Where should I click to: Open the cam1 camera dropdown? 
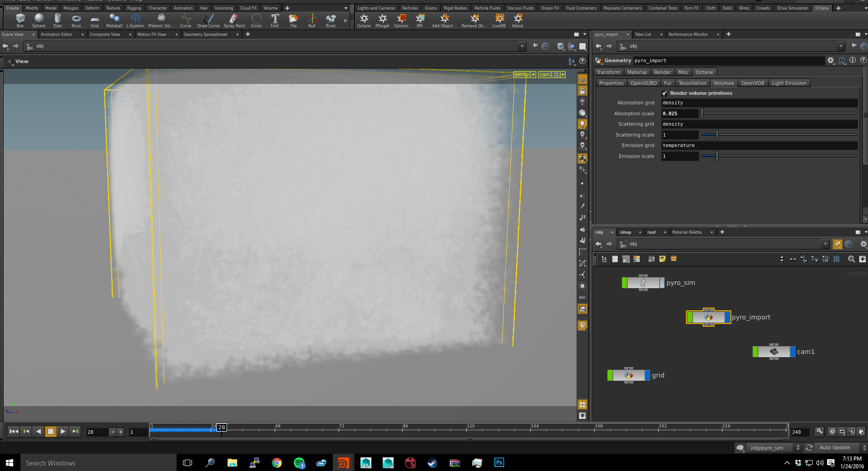point(552,75)
